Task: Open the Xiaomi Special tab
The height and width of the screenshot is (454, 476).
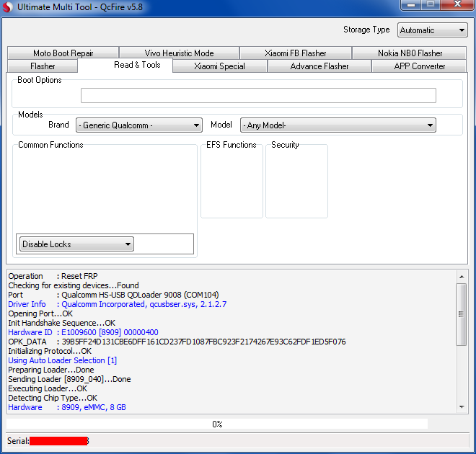Action: click(219, 66)
